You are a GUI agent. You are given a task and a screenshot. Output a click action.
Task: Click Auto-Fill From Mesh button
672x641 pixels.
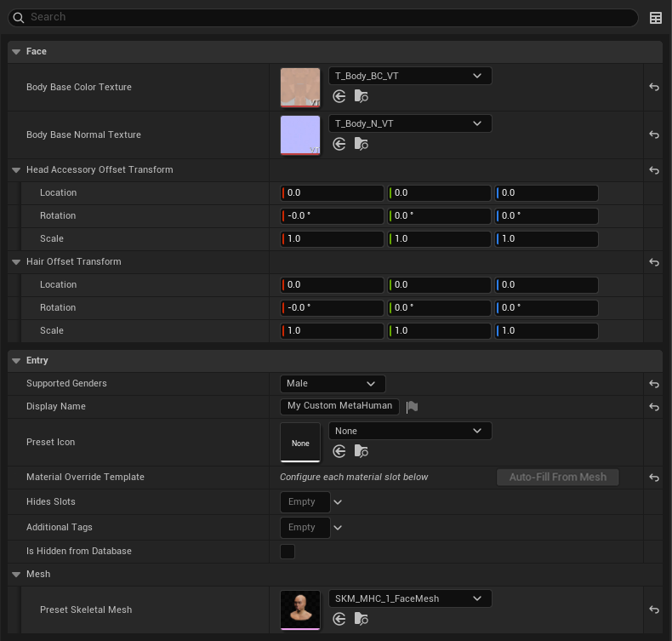[x=557, y=478]
